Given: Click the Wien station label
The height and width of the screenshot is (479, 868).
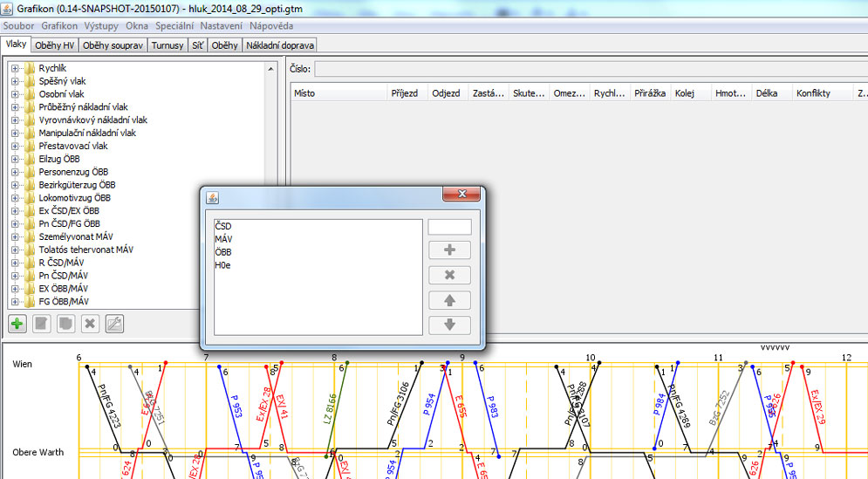Looking at the screenshot, I should click(x=22, y=365).
